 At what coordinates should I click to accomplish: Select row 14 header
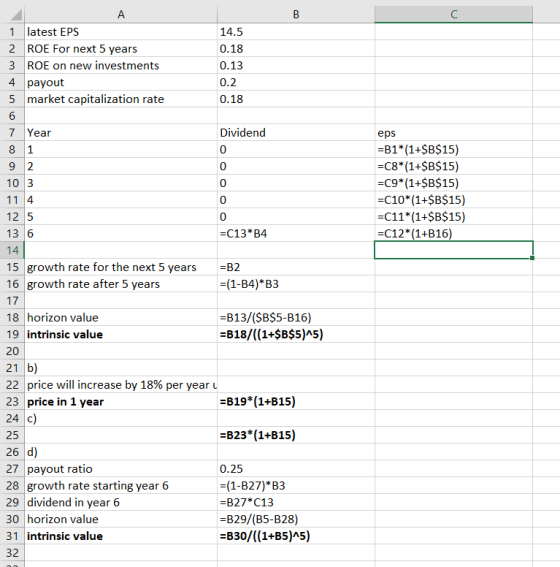coord(12,250)
